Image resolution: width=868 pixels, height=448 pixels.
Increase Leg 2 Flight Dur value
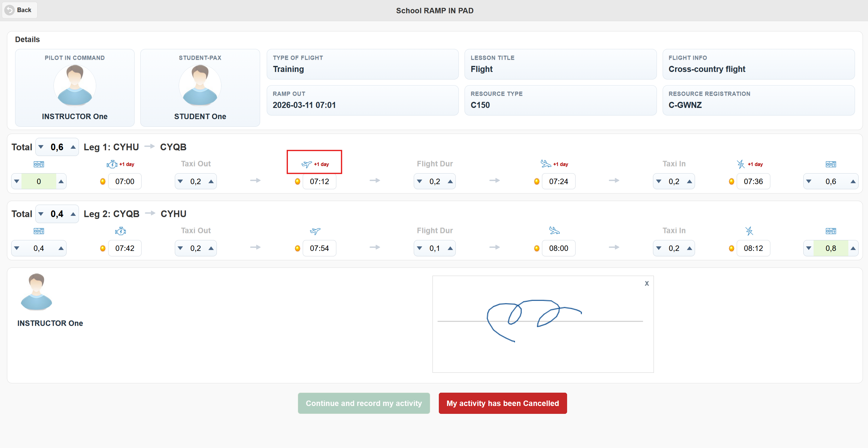(450, 248)
